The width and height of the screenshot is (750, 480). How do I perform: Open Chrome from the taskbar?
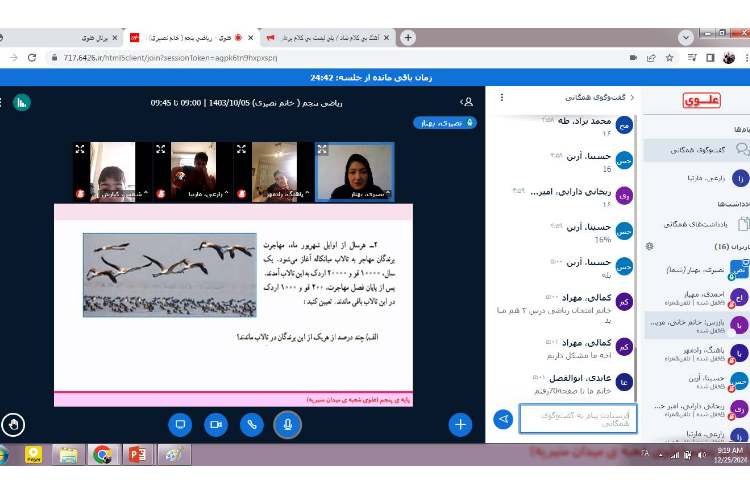click(102, 455)
